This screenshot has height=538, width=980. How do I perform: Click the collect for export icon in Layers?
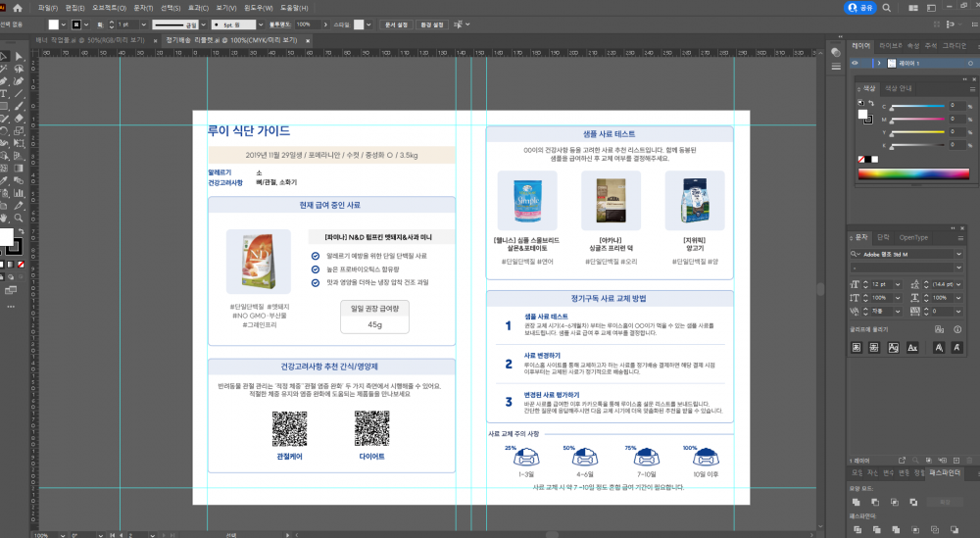click(902, 461)
